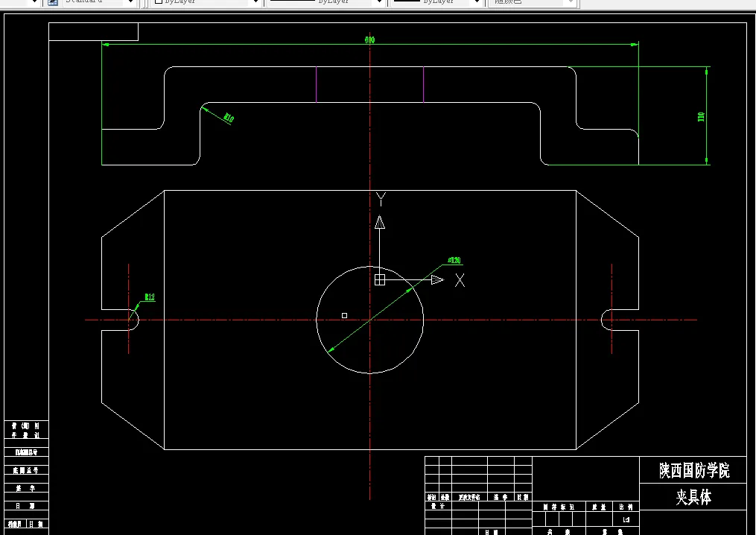Click the 更改文件名 cell in revision table

(x=469, y=498)
